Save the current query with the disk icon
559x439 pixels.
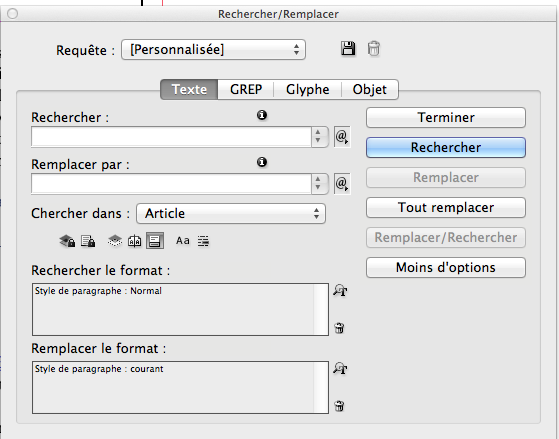(x=348, y=48)
